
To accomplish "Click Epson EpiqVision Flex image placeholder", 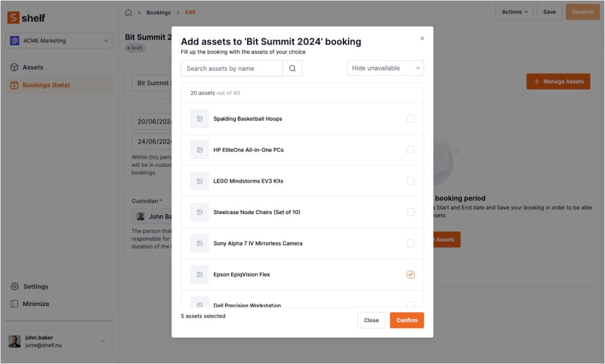I will point(200,275).
